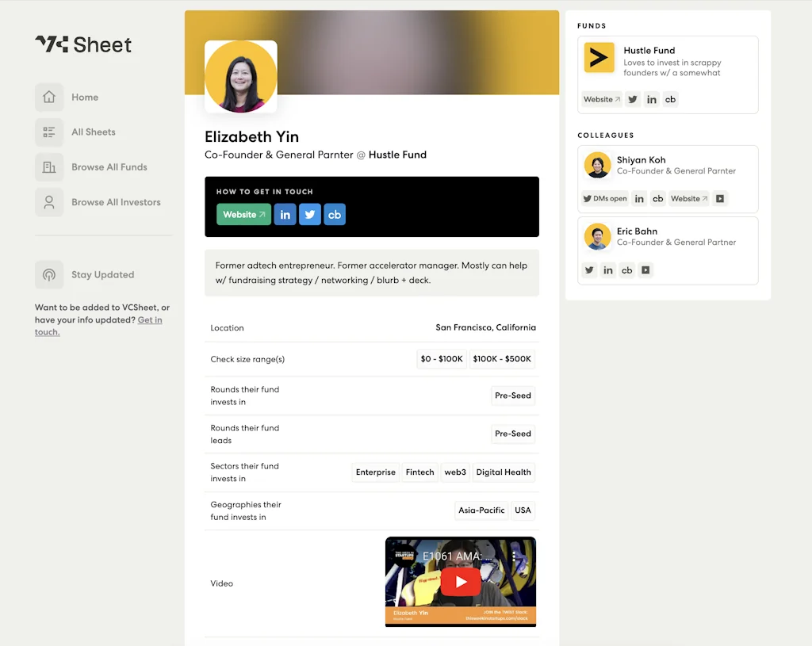Click the Stay Updated broadcast icon
Image resolution: width=812 pixels, height=646 pixels.
[x=49, y=275]
